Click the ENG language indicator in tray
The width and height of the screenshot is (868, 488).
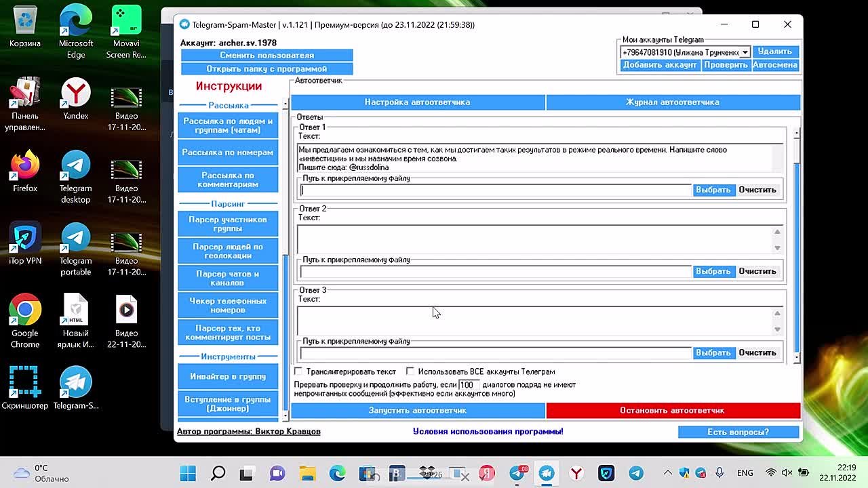tap(745, 473)
